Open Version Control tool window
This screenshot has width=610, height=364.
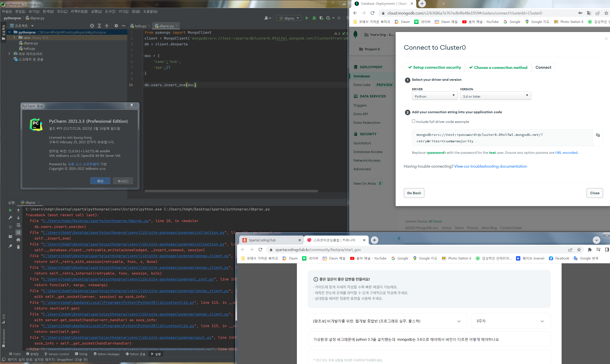[x=57, y=354]
